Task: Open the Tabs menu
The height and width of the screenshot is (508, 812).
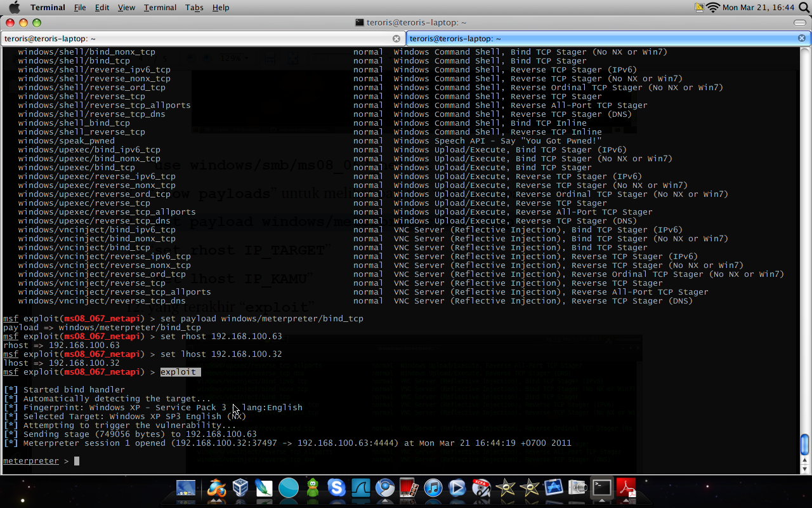Action: point(194,8)
